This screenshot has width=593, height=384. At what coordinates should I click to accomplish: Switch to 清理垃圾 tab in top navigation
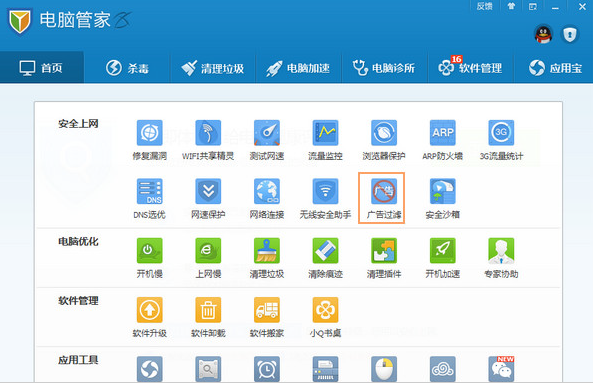pos(213,67)
